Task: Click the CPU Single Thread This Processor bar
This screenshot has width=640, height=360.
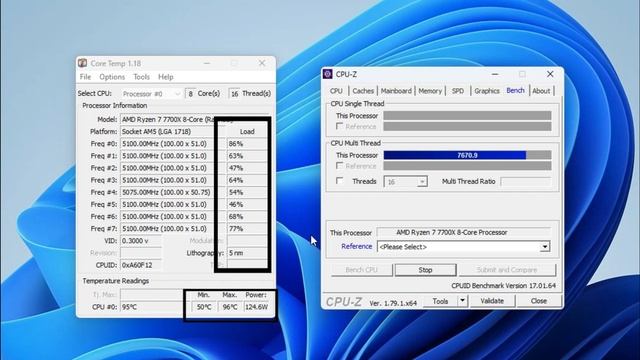Action: pyautogui.click(x=467, y=116)
